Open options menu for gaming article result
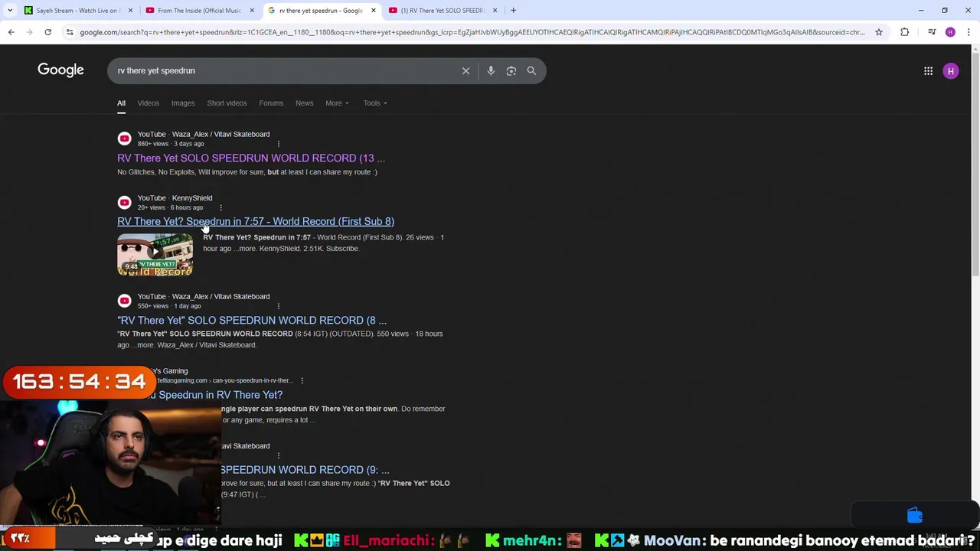 [302, 380]
